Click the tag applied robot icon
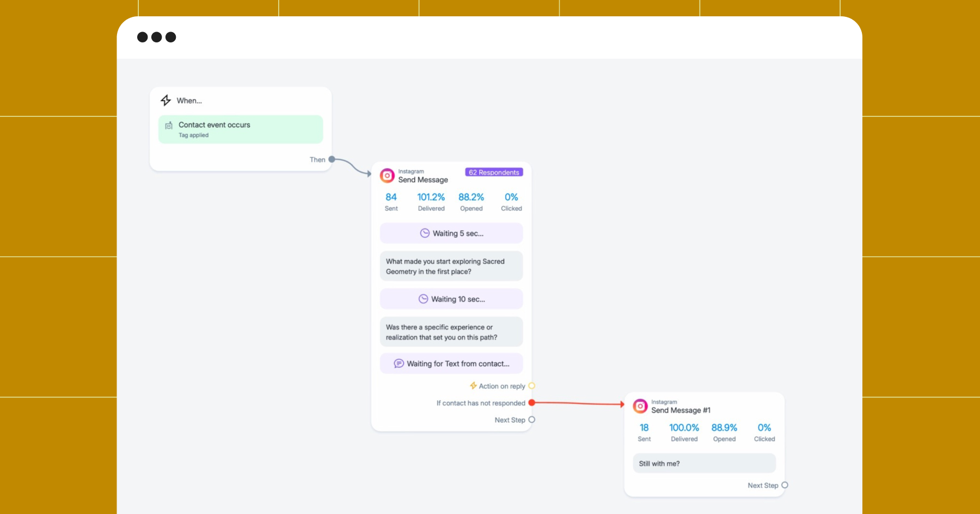Viewport: 980px width, 514px height. [169, 126]
